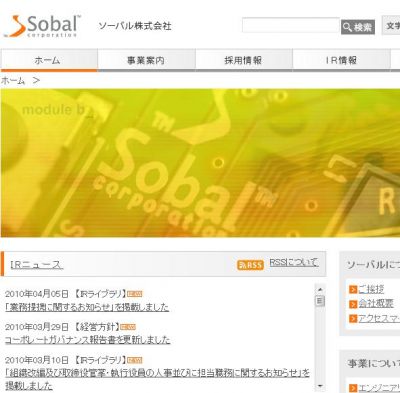The image size is (400, 393).
Task: Click the Sobal corporation logo
Action: [x=42, y=26]
